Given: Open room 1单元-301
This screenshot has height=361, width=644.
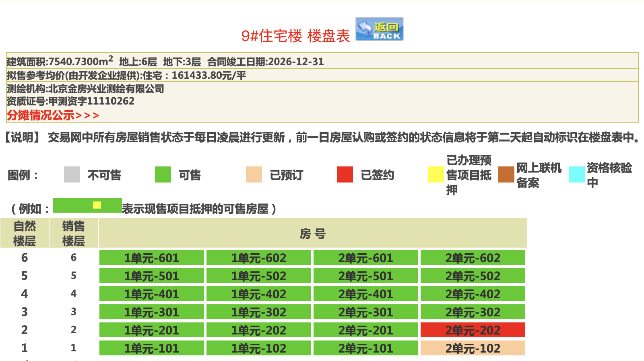Looking at the screenshot, I should point(152,312).
